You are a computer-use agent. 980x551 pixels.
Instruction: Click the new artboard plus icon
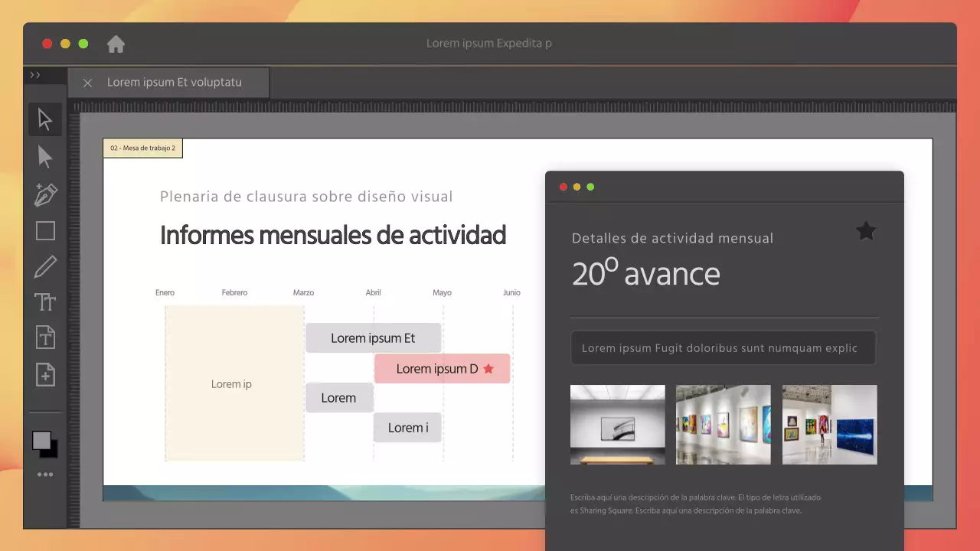pyautogui.click(x=44, y=374)
